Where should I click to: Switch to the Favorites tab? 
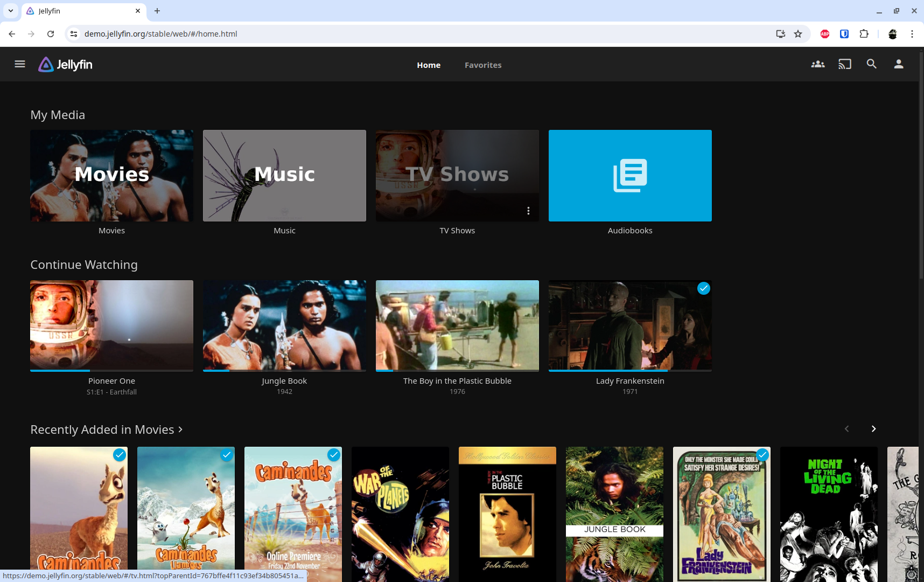point(483,65)
